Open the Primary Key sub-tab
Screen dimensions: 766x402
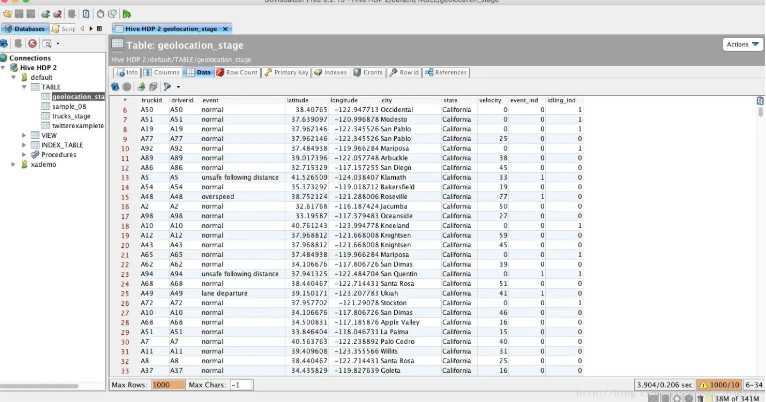pos(287,72)
